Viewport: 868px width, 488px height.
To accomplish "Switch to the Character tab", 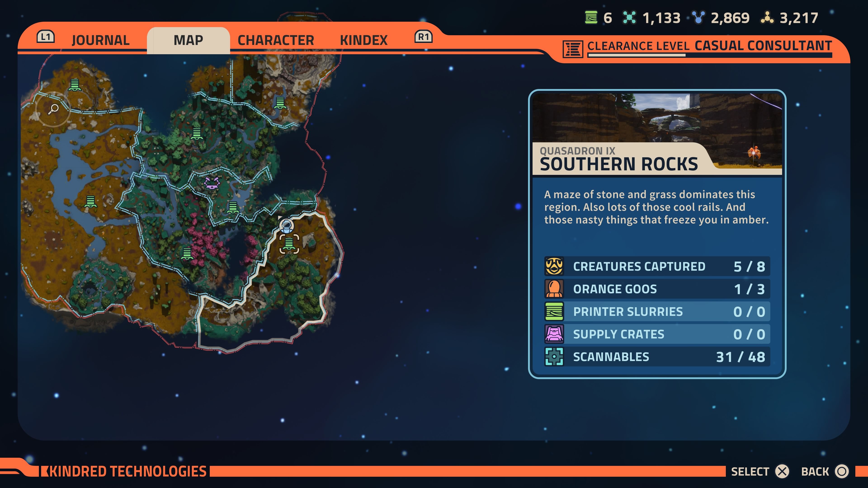I will 276,40.
